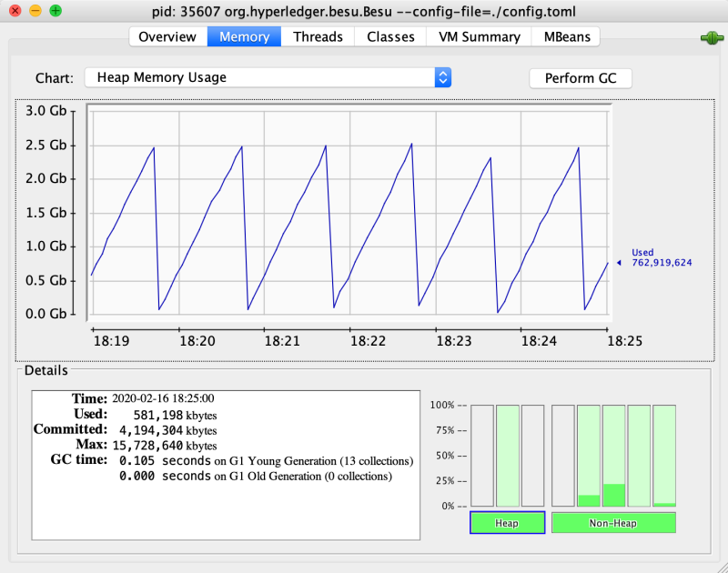The height and width of the screenshot is (573, 728).
Task: Switch to the Overview tab
Action: 167,37
